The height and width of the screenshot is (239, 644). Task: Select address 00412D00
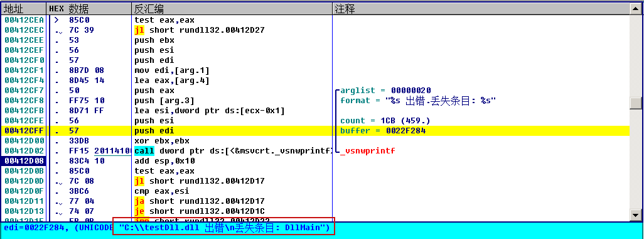pos(24,141)
